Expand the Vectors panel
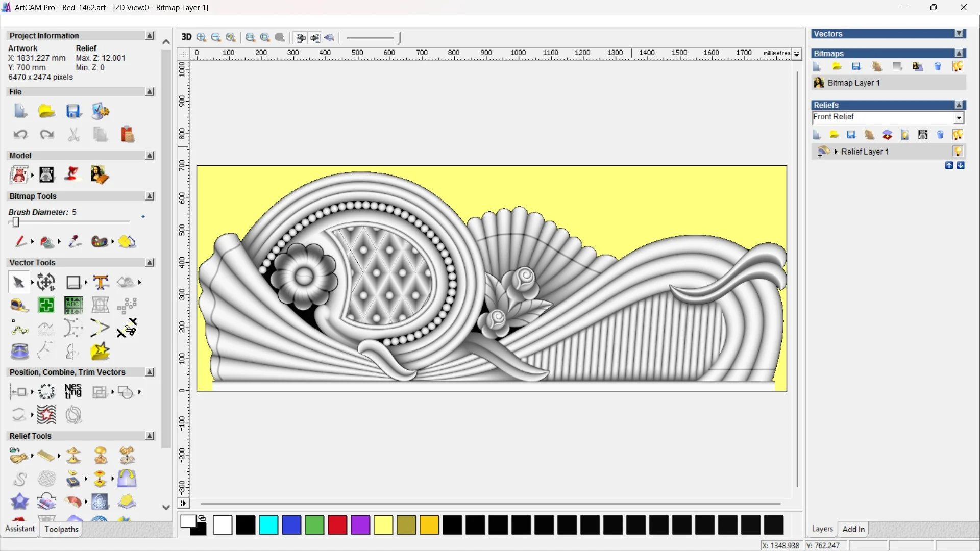The height and width of the screenshot is (551, 980). pos(959,34)
